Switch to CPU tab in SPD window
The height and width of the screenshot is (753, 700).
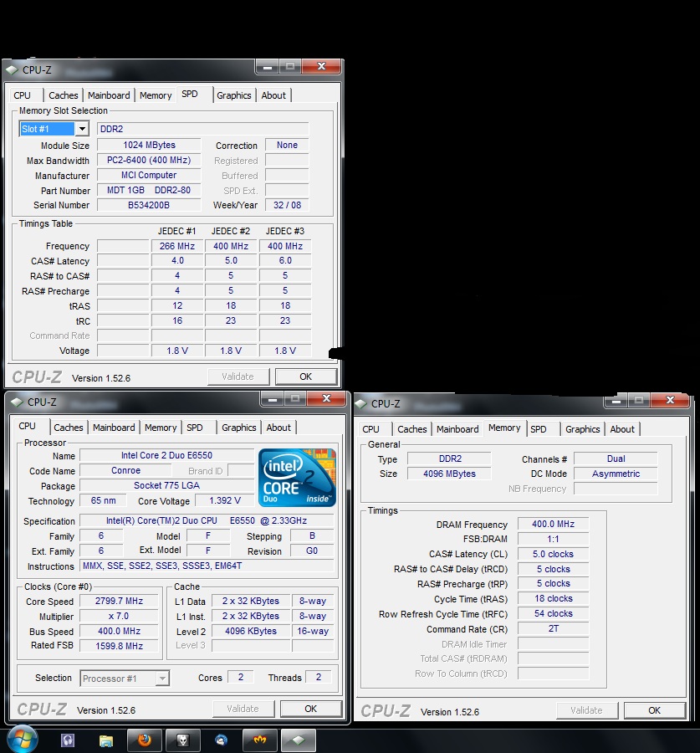[x=22, y=95]
